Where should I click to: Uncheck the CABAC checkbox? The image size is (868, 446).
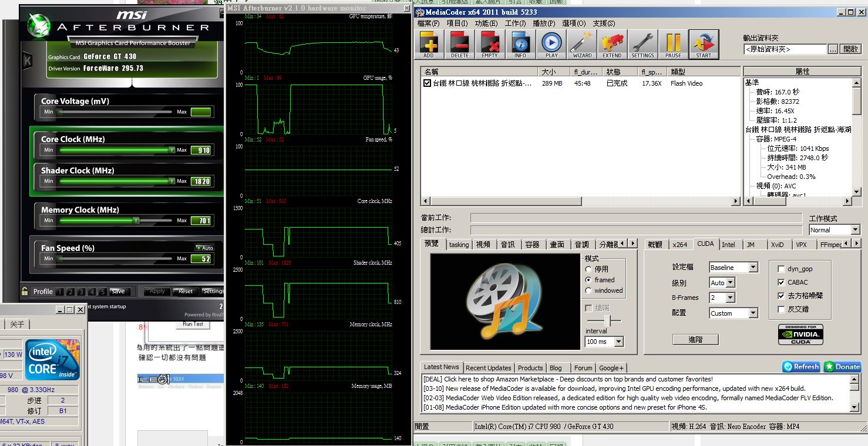click(781, 282)
